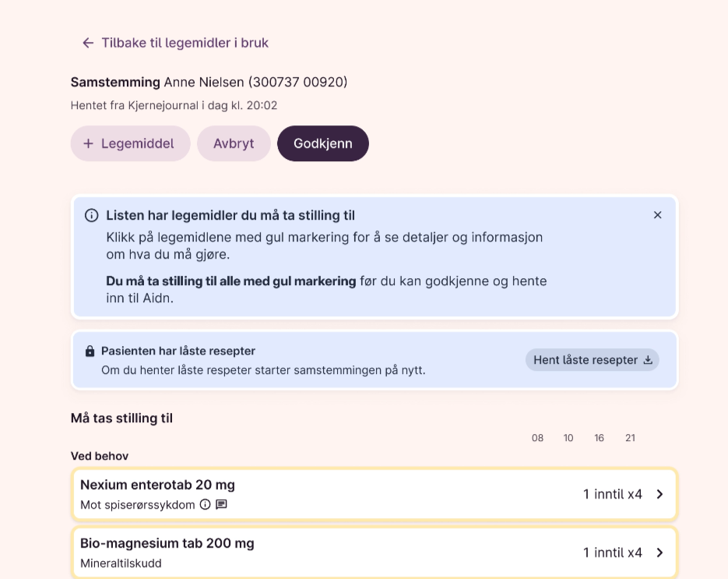This screenshot has height=579, width=728.
Task: Click the info icon in the blue banner
Action: click(91, 215)
